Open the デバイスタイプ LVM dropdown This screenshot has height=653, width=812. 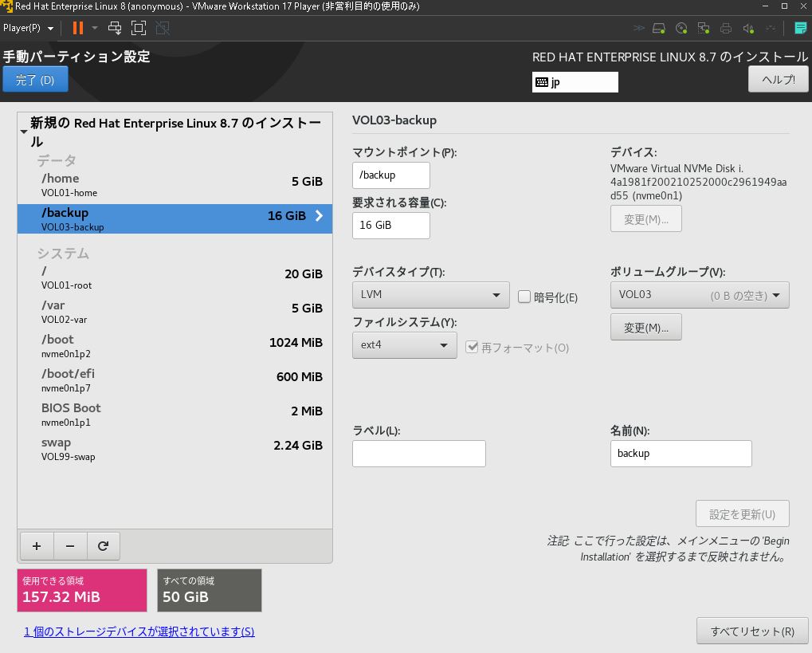tap(431, 295)
